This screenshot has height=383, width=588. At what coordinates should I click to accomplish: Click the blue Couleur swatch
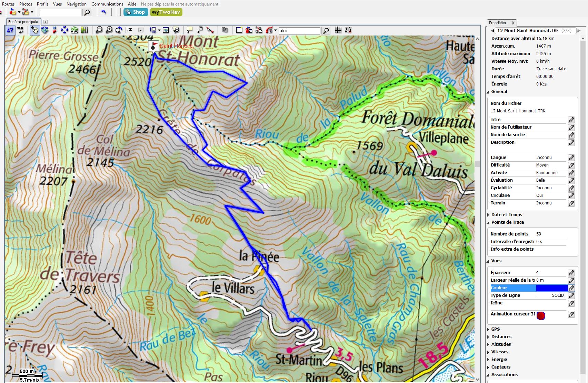tap(551, 288)
